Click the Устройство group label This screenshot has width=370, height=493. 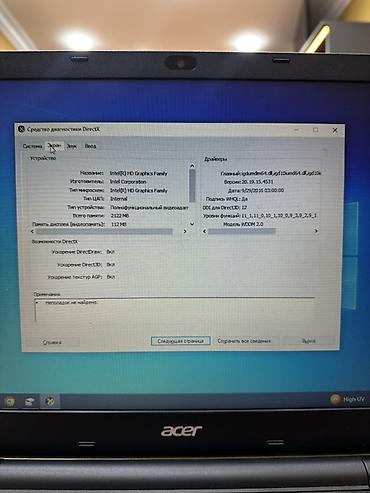[43, 158]
